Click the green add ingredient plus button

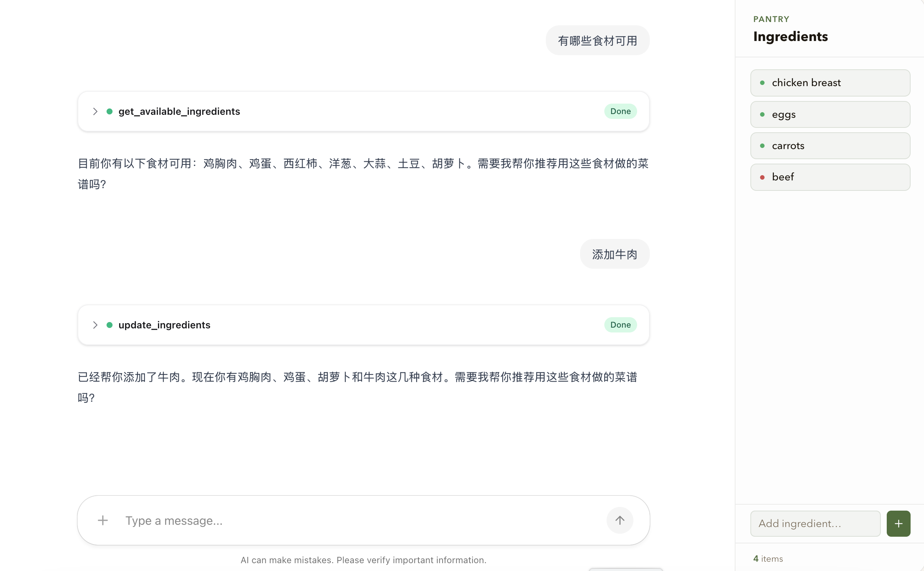(898, 523)
